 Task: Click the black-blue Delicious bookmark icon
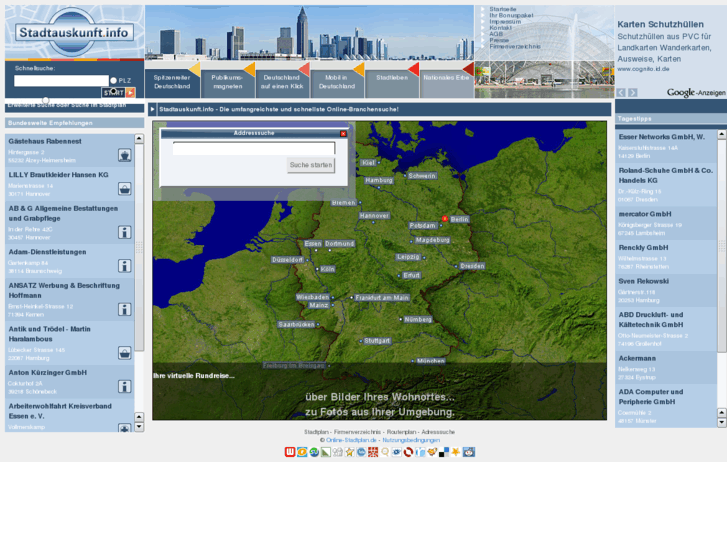(444, 452)
